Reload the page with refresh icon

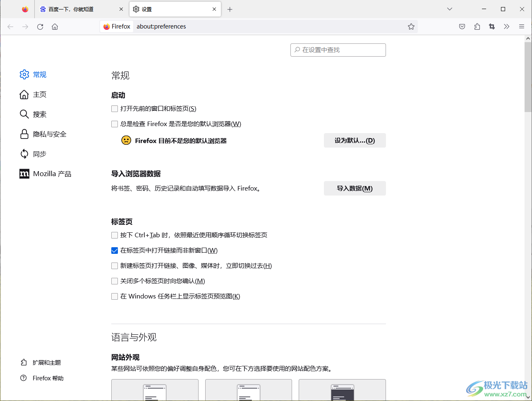click(x=40, y=26)
